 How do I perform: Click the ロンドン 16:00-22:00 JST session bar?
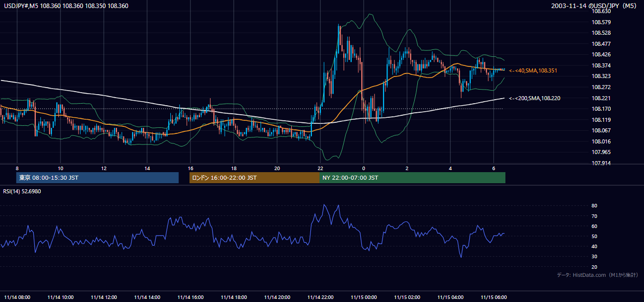point(254,178)
